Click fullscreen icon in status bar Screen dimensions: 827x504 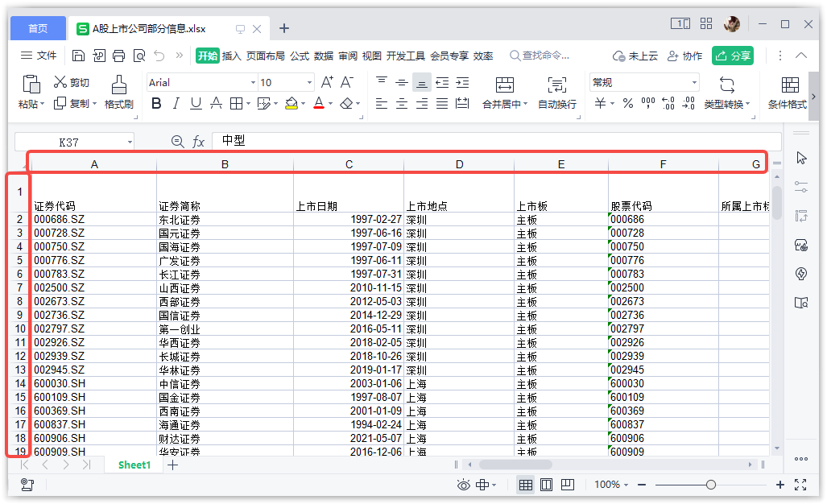point(800,485)
